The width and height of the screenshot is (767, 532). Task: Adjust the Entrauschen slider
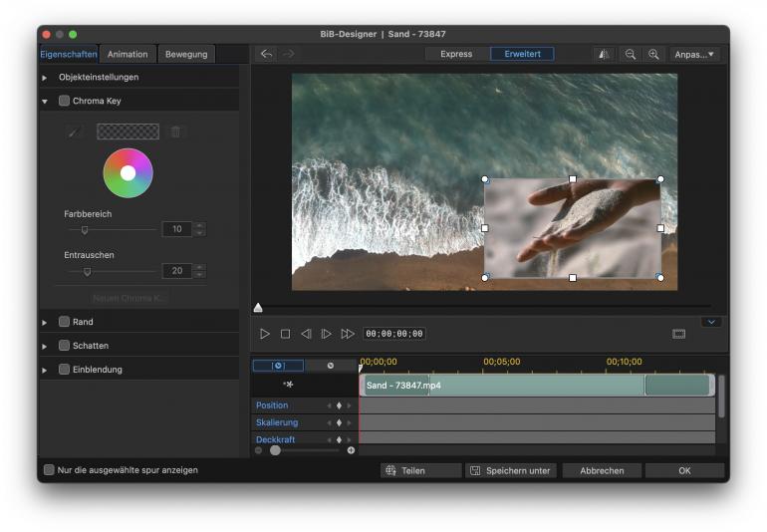(87, 271)
